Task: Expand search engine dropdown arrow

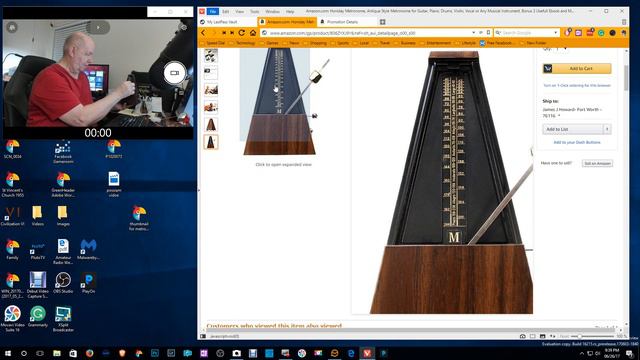Action: point(556,33)
